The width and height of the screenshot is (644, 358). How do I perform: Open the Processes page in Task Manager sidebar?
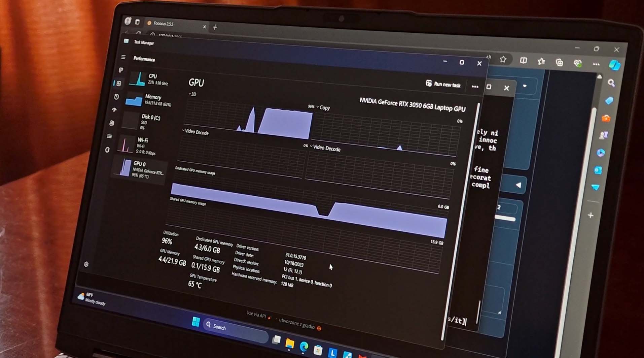point(121,70)
